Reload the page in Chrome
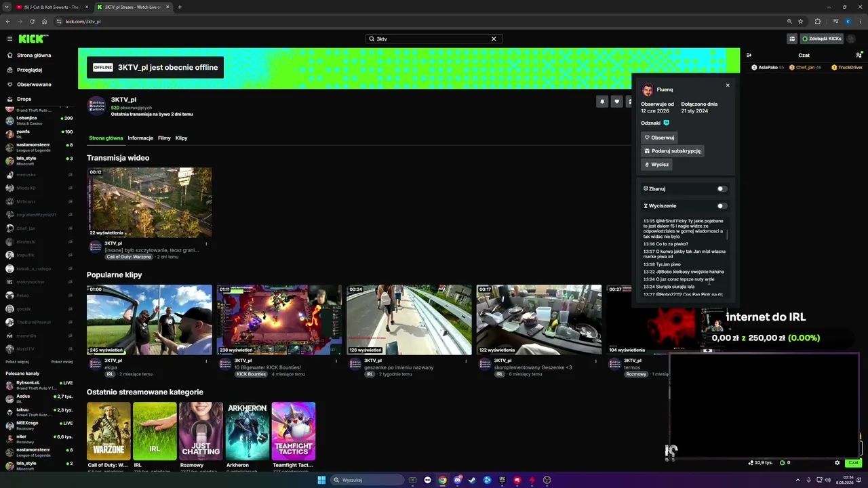 click(x=32, y=22)
